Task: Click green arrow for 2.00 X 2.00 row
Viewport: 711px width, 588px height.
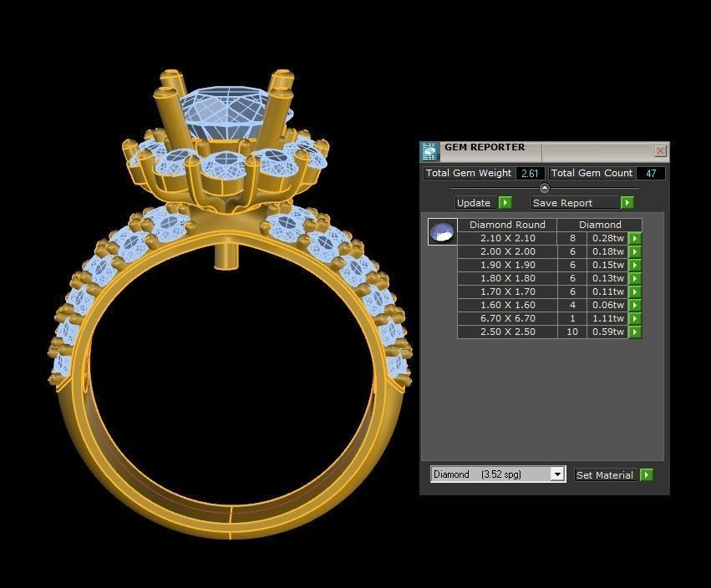Action: 635,251
